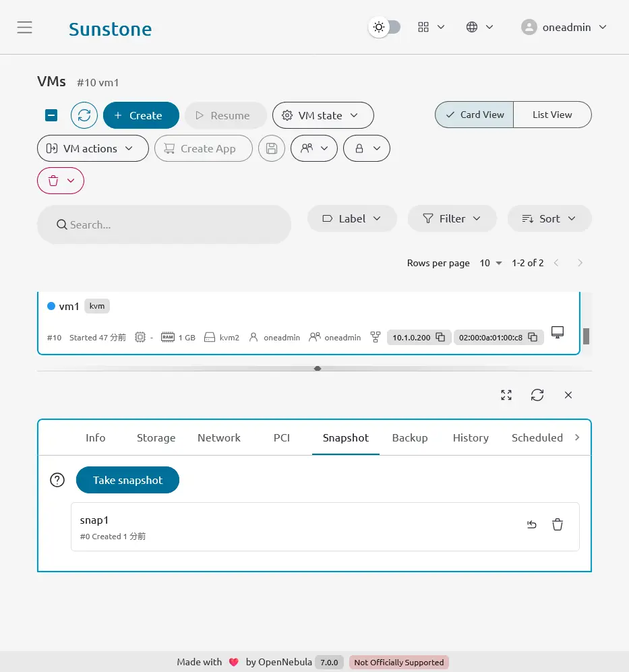
Task: Expand VM details panel to fullscreen
Action: [506, 395]
